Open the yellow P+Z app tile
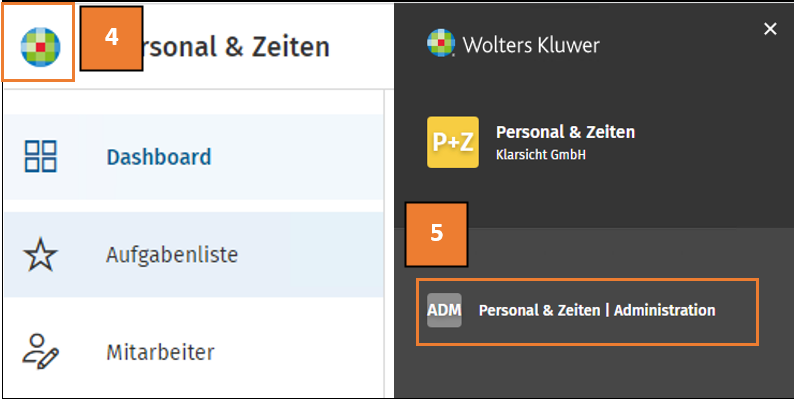Viewport: 794px width, 399px height. [x=453, y=142]
